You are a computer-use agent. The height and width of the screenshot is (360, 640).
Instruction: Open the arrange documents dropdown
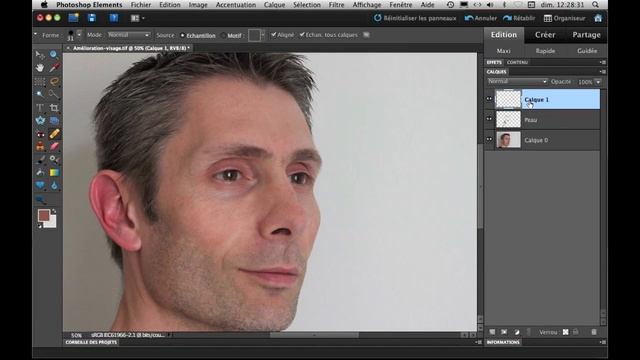137,18
